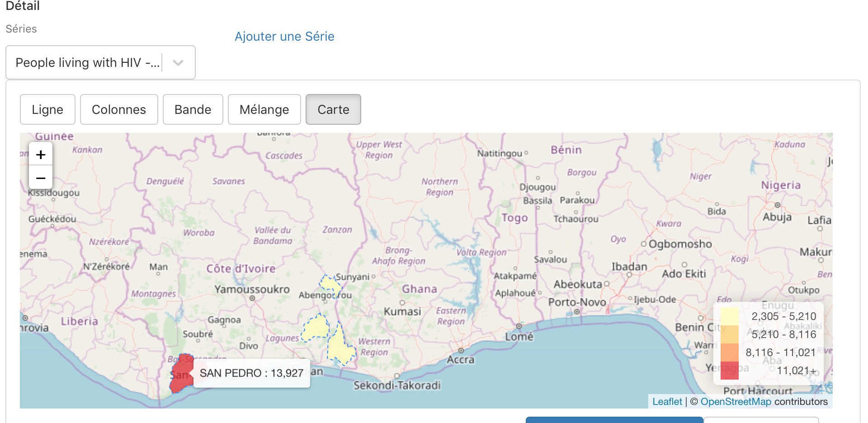The width and height of the screenshot is (868, 423).
Task: Click the 8,116 - 11,021 legend swatch
Action: 729,352
